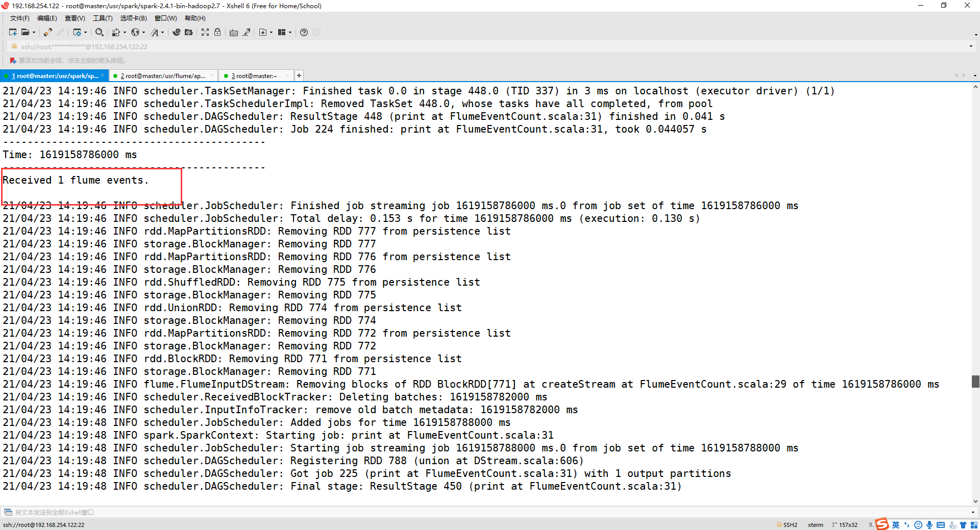Open the 选项卡(B) menu

[134, 18]
